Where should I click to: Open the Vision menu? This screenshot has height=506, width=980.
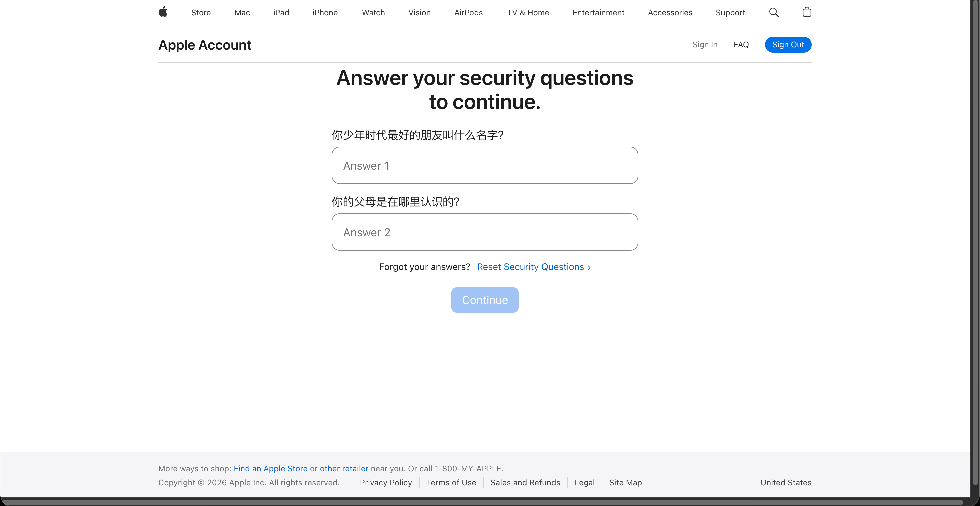pos(419,13)
